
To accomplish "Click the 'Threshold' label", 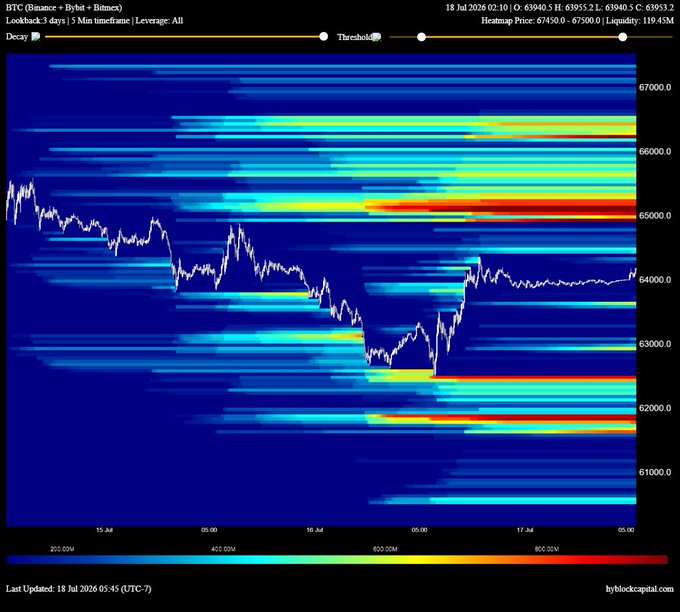I will pyautogui.click(x=355, y=37).
